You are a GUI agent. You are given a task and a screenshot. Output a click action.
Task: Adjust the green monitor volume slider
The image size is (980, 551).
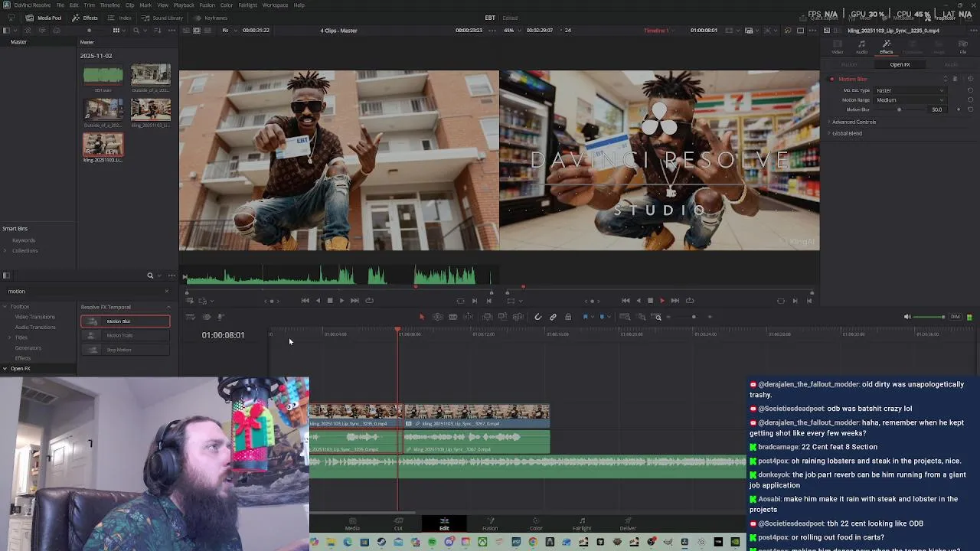(x=930, y=317)
